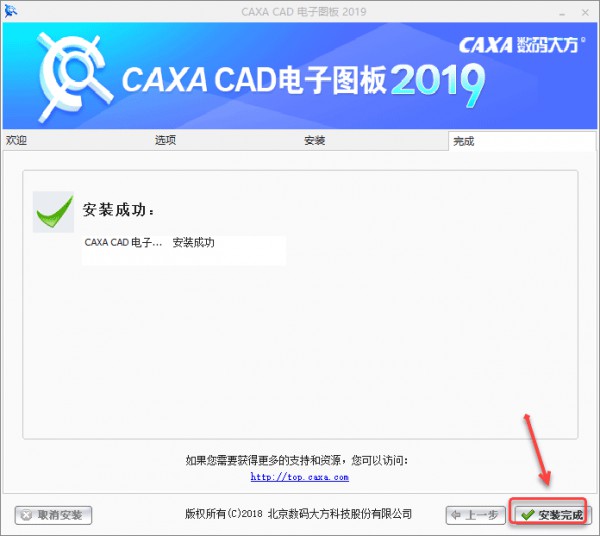Switch to the 安装 tab
Image resolution: width=600 pixels, height=536 pixels.
pyautogui.click(x=315, y=140)
